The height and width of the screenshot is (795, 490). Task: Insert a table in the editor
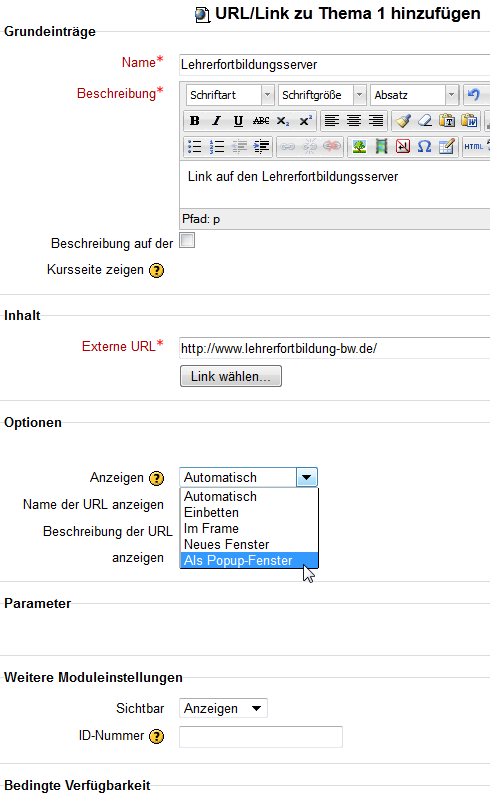coord(446,147)
